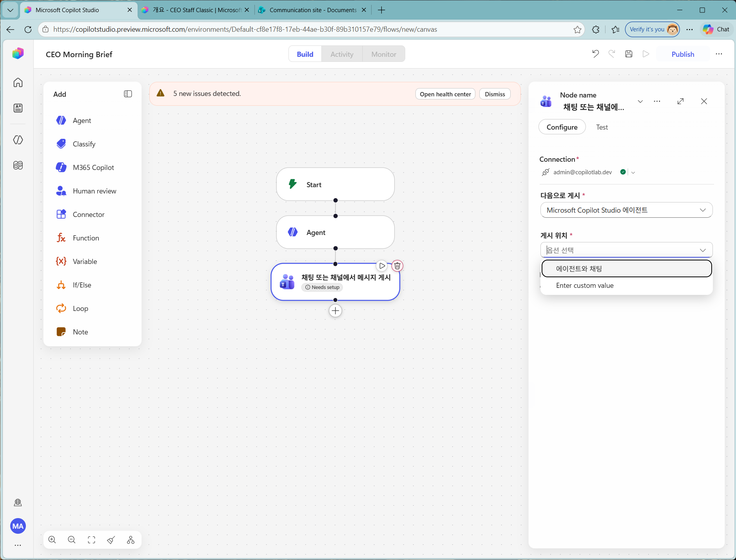Close the node configuration panel

pos(704,101)
